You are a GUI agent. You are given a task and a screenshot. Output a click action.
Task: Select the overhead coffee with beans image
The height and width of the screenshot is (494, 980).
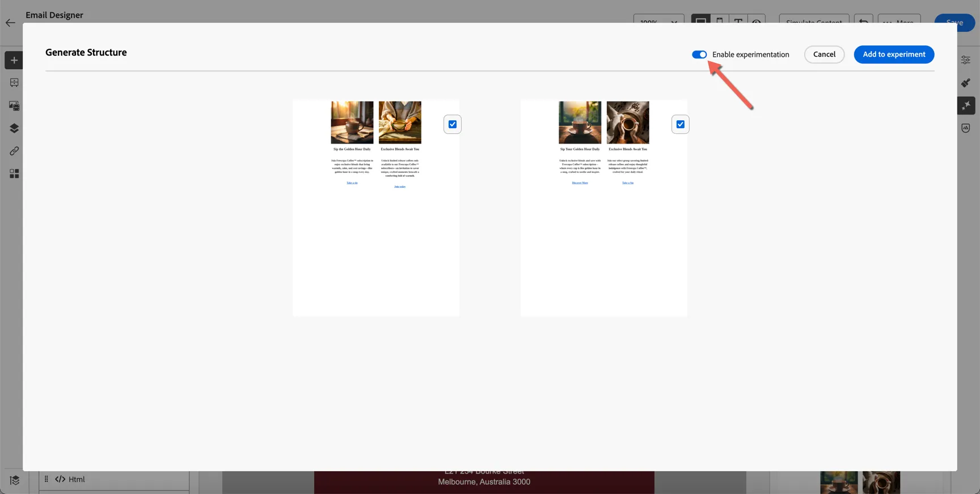point(628,123)
